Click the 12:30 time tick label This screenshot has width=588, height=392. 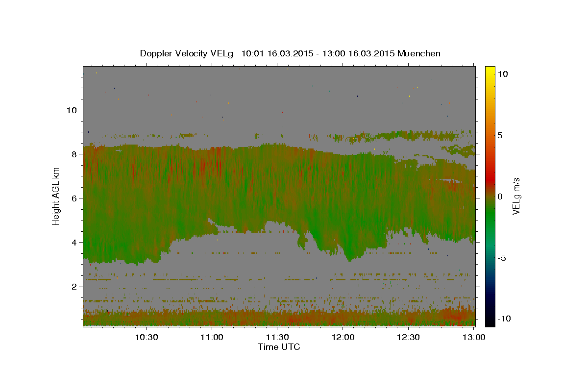pos(409,338)
